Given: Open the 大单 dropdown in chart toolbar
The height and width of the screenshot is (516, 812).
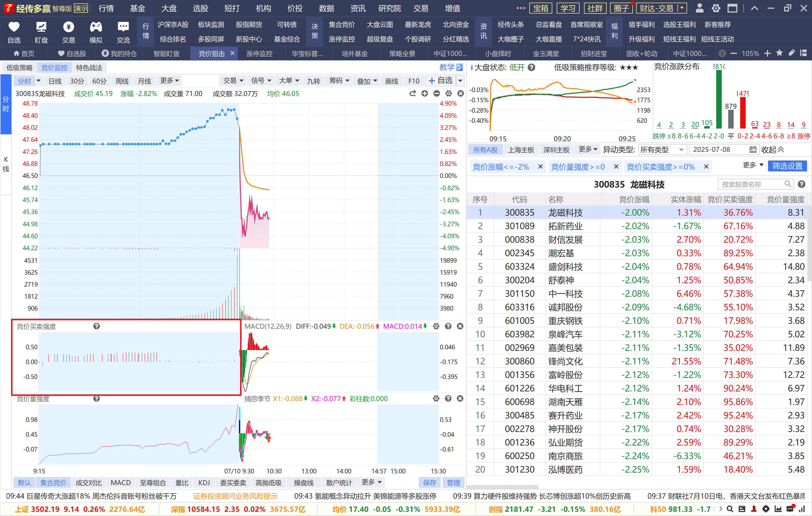Looking at the screenshot, I should 289,81.
